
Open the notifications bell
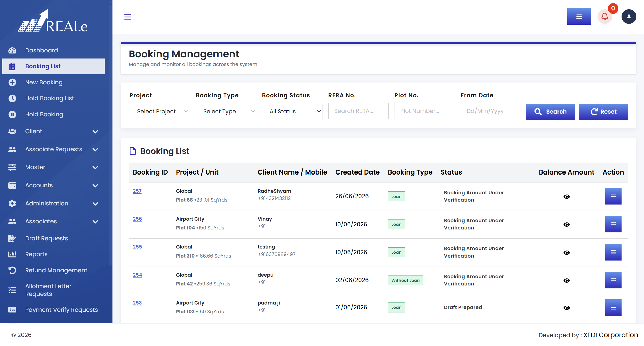coord(605,17)
